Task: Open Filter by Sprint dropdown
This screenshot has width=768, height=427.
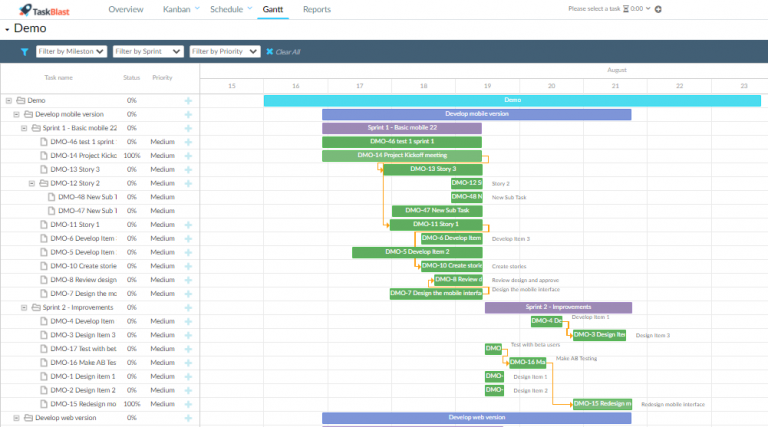Action: click(148, 51)
